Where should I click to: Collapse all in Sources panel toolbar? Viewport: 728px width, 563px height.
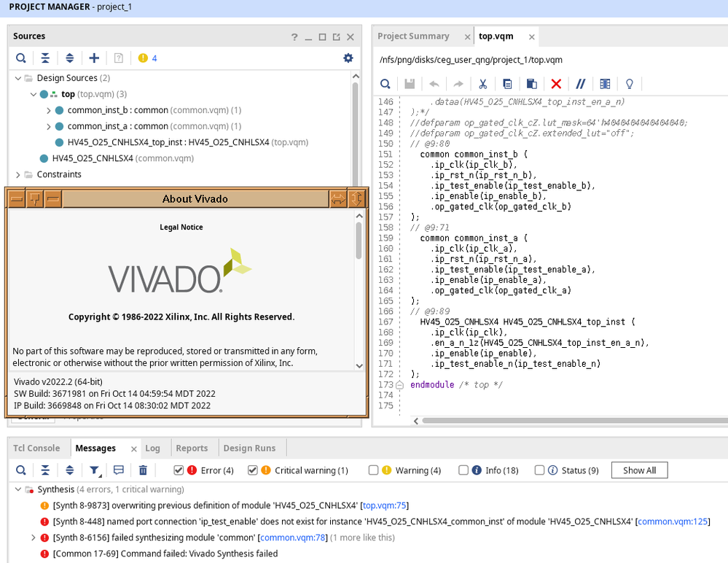coord(45,58)
